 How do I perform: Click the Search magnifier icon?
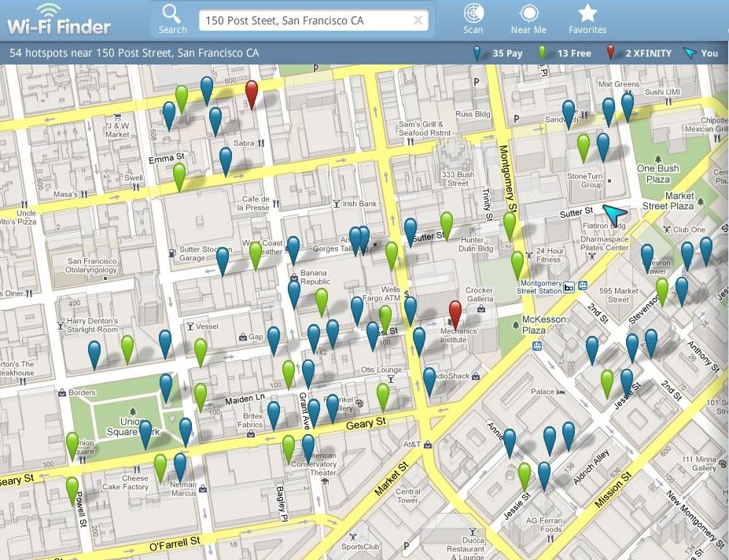coord(171,13)
